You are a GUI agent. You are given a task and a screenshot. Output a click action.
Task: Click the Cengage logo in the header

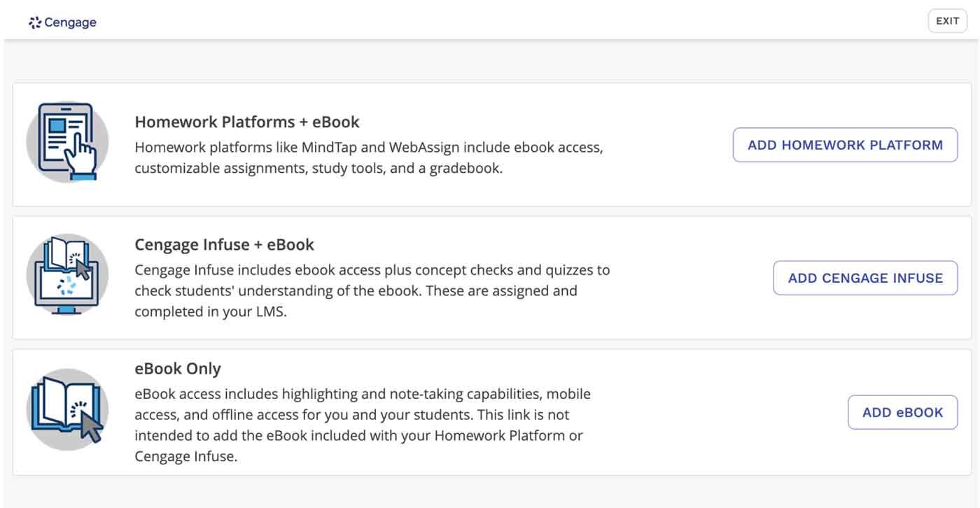(x=62, y=22)
